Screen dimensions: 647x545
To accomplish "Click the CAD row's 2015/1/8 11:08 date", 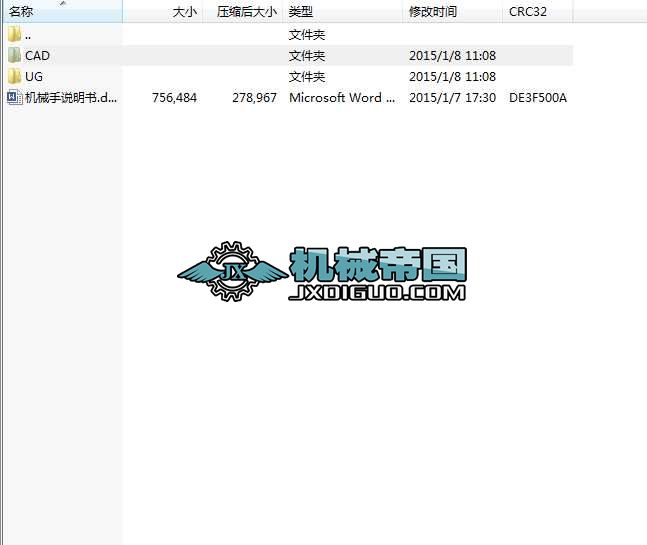I will pyautogui.click(x=452, y=56).
